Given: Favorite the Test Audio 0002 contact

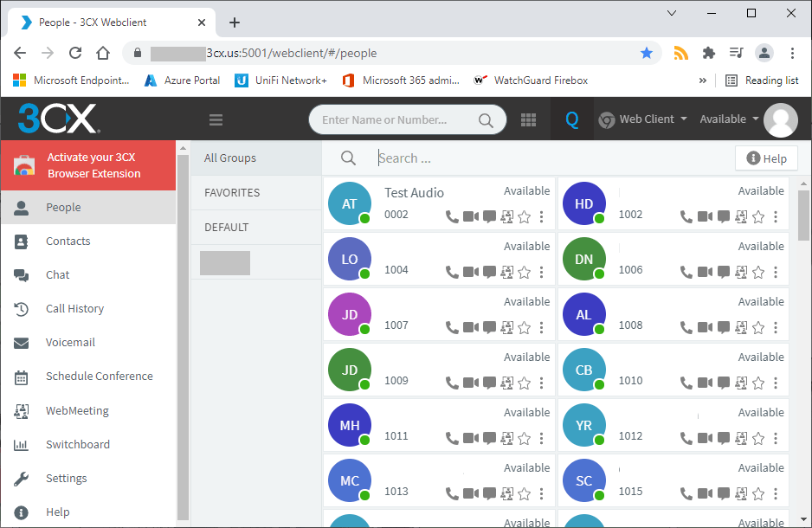Looking at the screenshot, I should coord(524,217).
